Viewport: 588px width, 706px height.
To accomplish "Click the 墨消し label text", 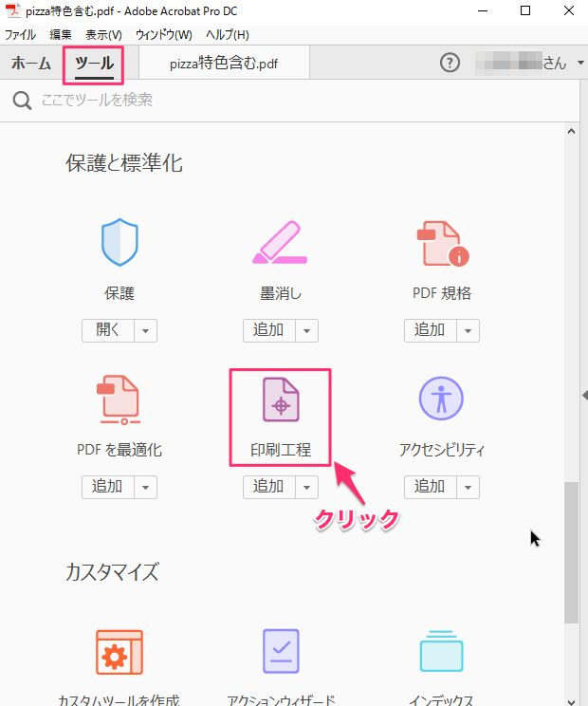I will tap(281, 293).
